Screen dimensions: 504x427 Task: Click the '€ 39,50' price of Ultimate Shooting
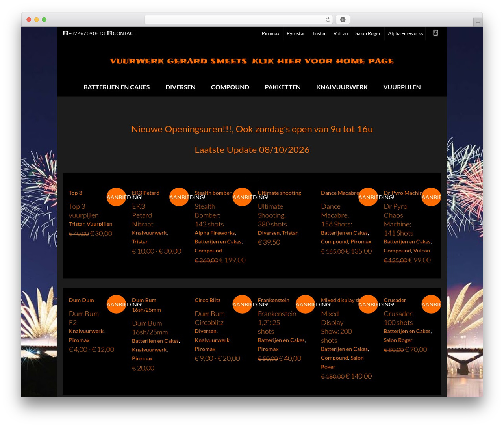coord(269,242)
